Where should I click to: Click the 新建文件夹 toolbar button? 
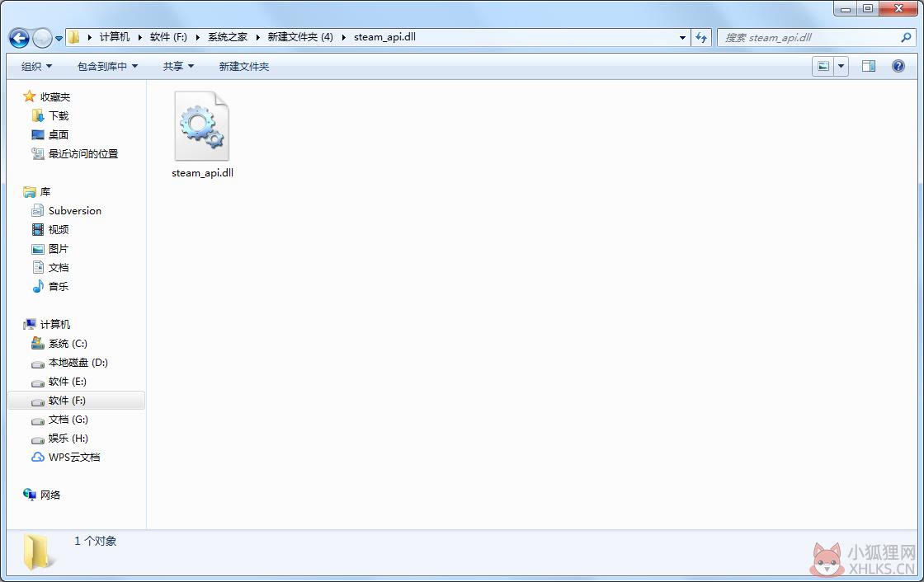[x=244, y=67]
